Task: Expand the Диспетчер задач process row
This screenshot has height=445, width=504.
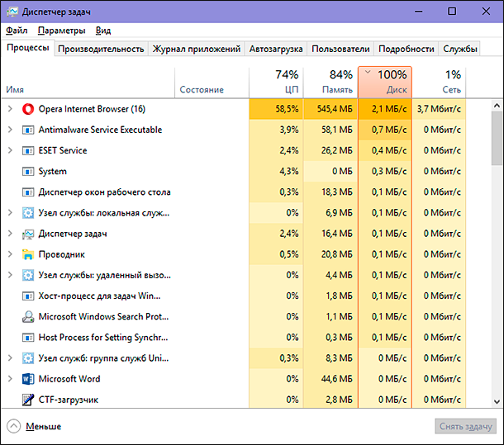Action: (10, 234)
